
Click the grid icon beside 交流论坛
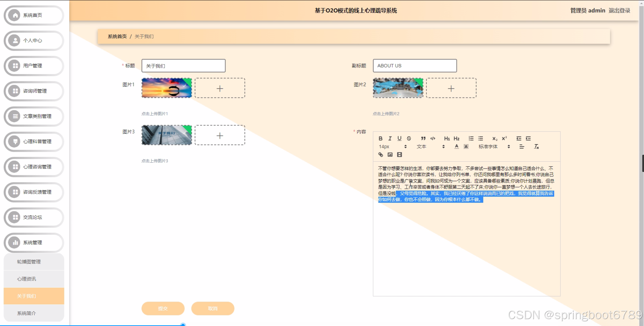coord(14,217)
